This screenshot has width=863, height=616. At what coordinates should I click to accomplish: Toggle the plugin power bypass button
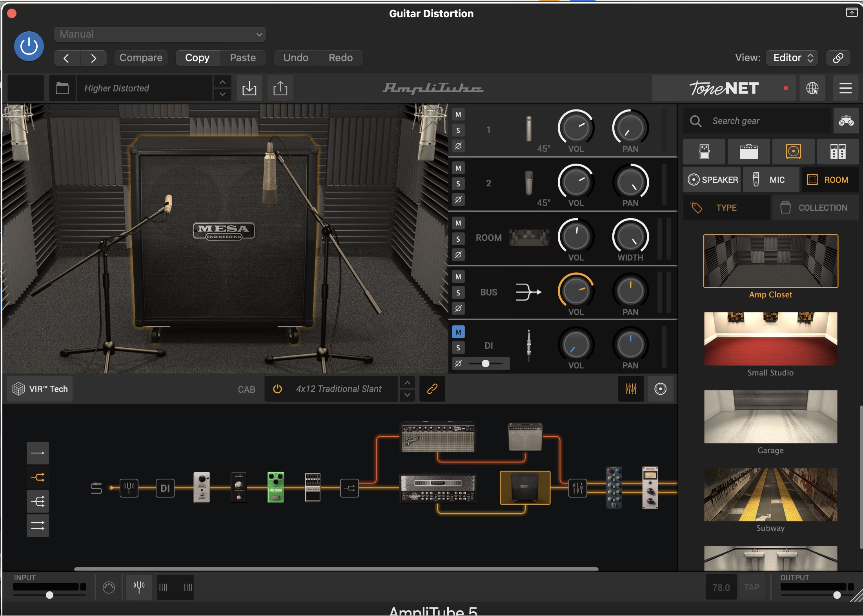[x=29, y=46]
